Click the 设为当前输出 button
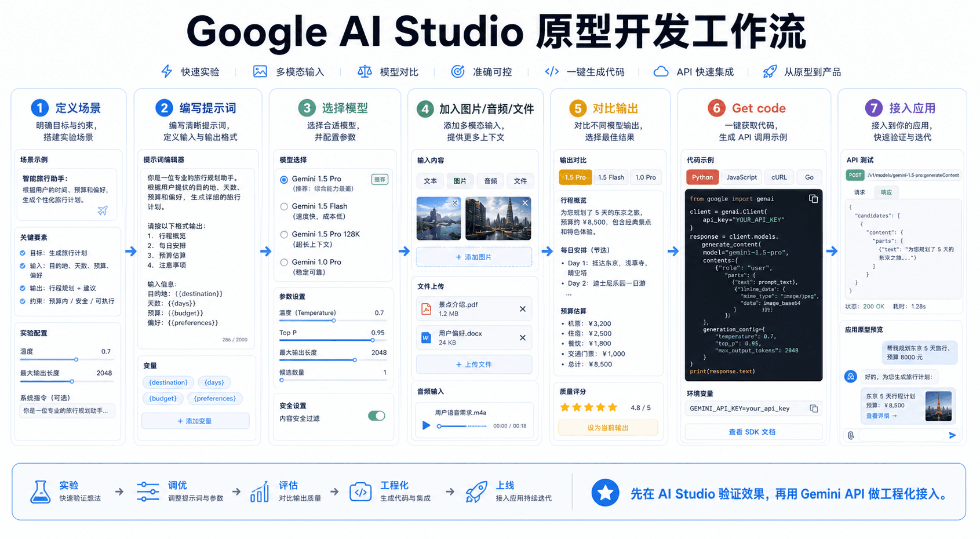The image size is (980, 539). [x=608, y=428]
